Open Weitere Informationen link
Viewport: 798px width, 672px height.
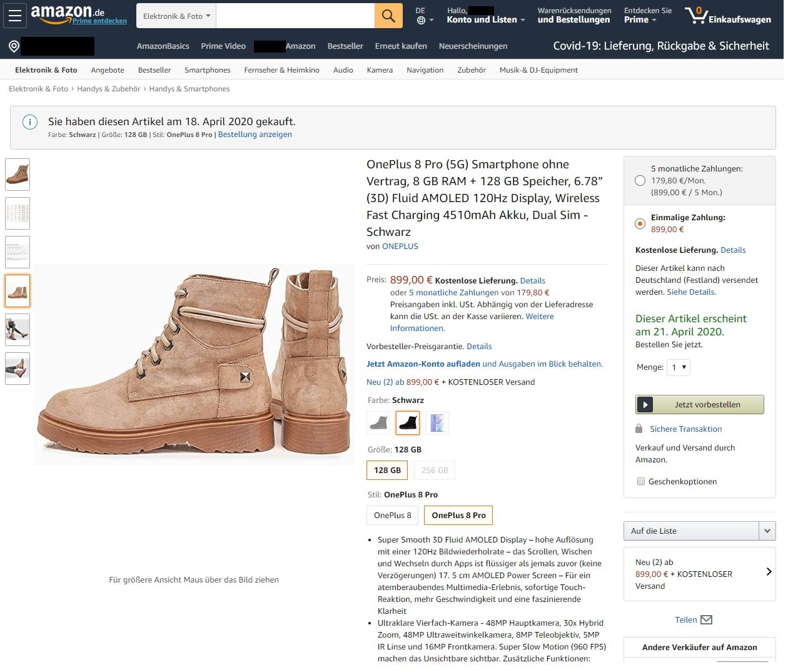[x=472, y=322]
